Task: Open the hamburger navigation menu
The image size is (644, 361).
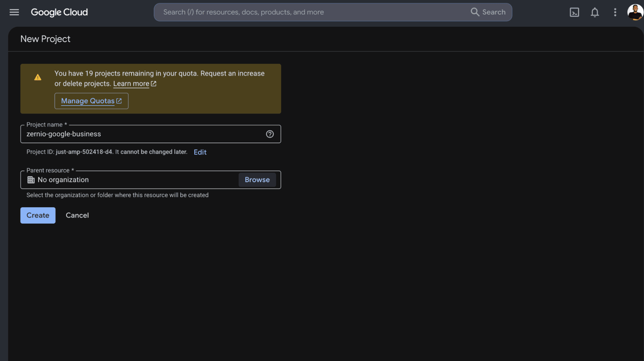Action: point(14,12)
